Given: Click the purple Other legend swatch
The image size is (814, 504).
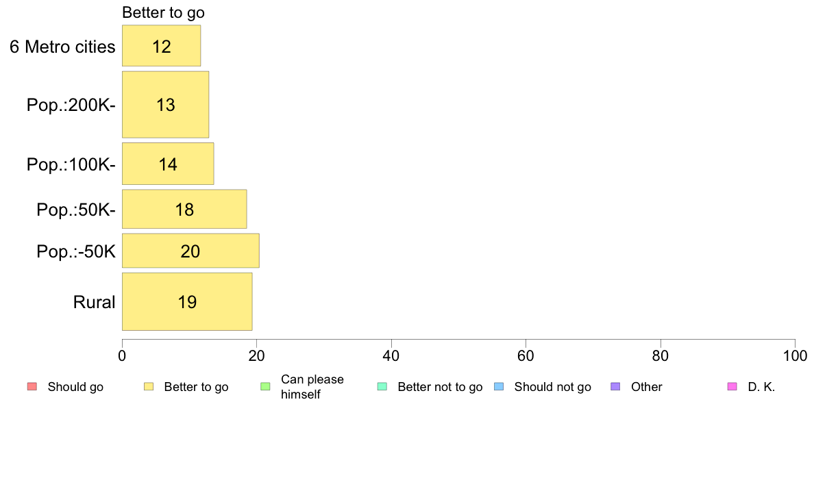Looking at the screenshot, I should pyautogui.click(x=616, y=387).
